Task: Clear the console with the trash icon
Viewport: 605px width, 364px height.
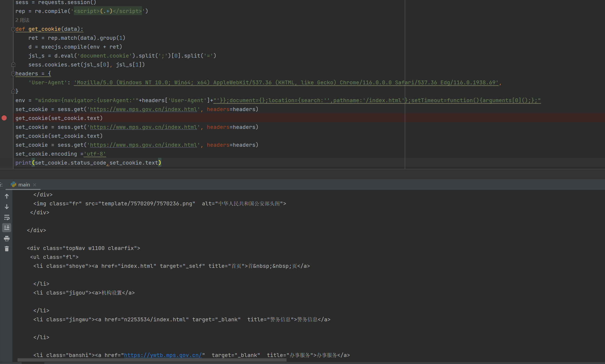Action: (x=7, y=249)
